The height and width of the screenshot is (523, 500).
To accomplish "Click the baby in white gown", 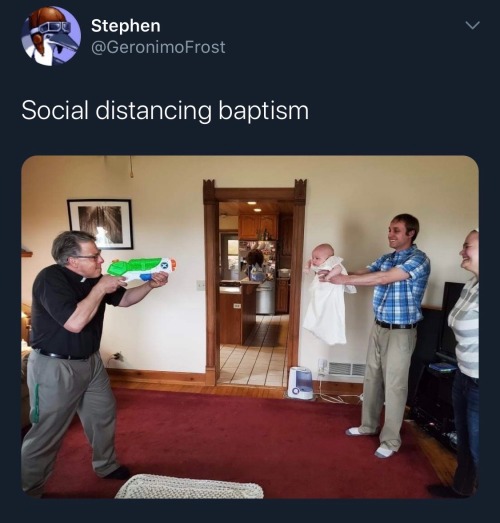I will point(328,294).
